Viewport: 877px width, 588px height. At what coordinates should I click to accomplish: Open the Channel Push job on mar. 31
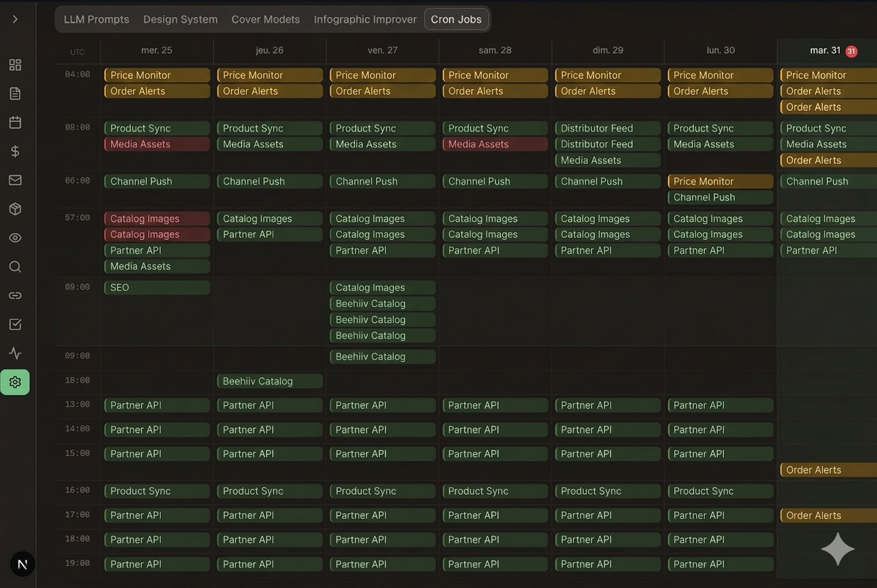pos(828,182)
